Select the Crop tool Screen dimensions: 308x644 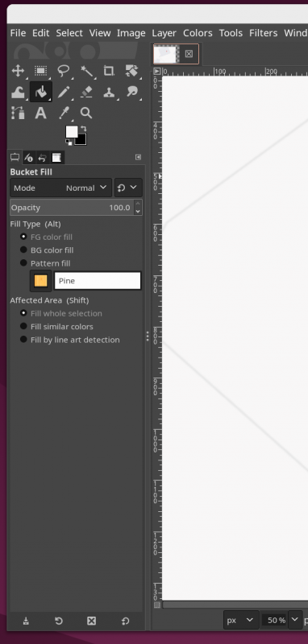click(x=109, y=71)
